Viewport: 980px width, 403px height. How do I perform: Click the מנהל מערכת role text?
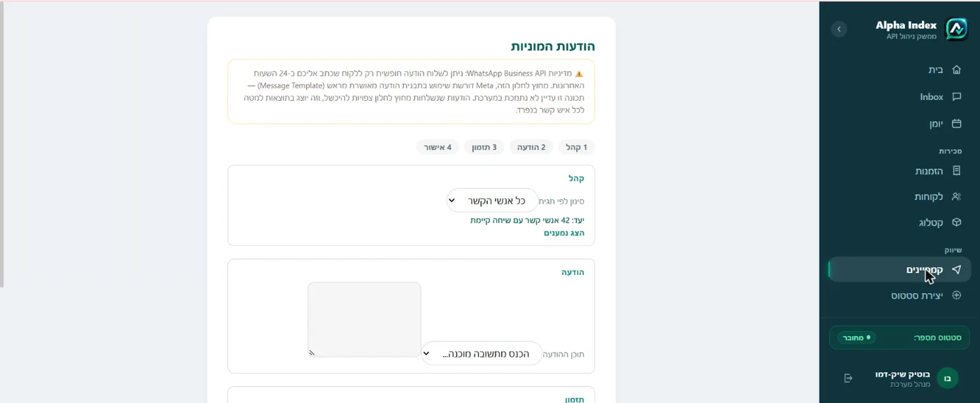click(x=910, y=385)
